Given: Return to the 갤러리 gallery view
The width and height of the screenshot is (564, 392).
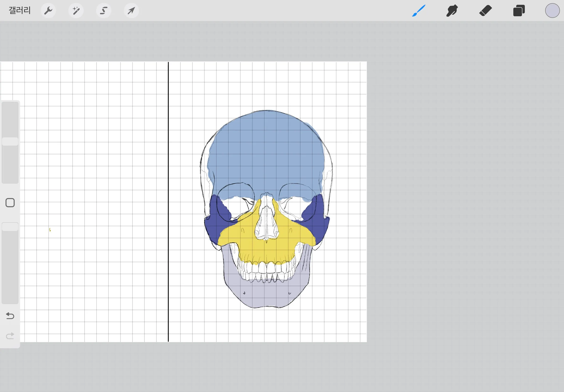Looking at the screenshot, I should pos(20,11).
